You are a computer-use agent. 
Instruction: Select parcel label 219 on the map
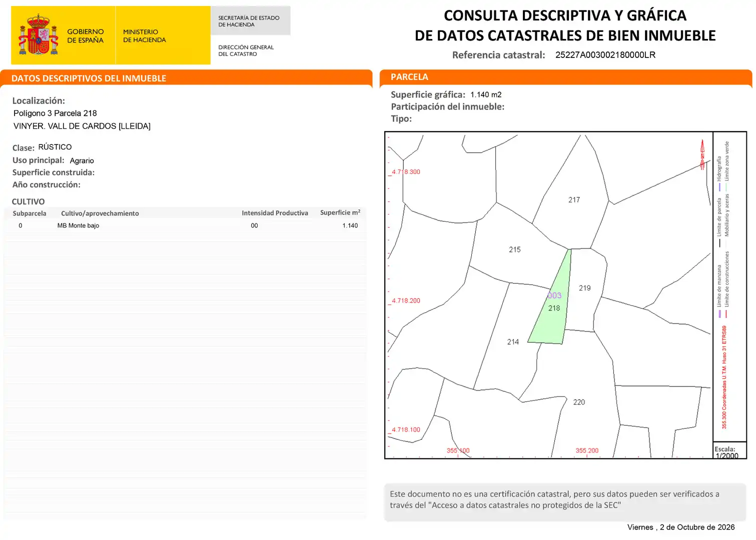pos(585,288)
